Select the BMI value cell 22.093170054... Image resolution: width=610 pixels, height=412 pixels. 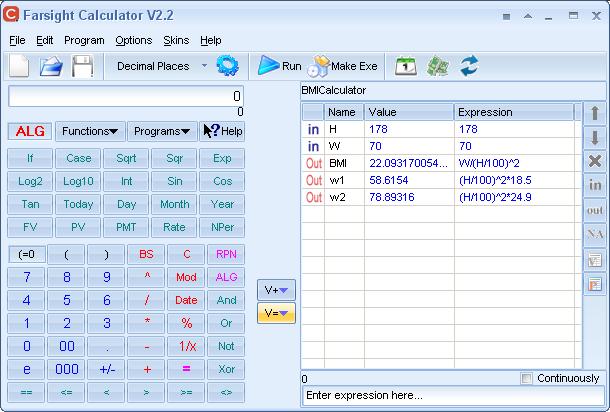(409, 163)
